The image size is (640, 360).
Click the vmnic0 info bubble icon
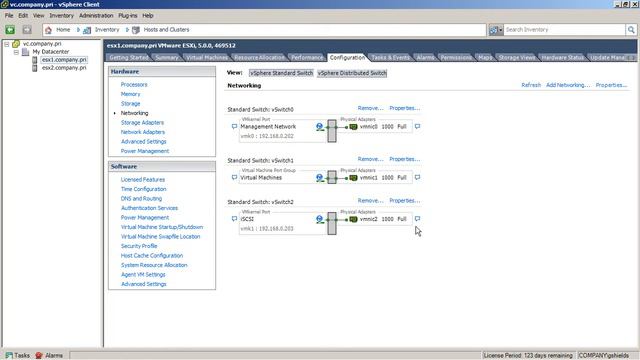(x=417, y=127)
